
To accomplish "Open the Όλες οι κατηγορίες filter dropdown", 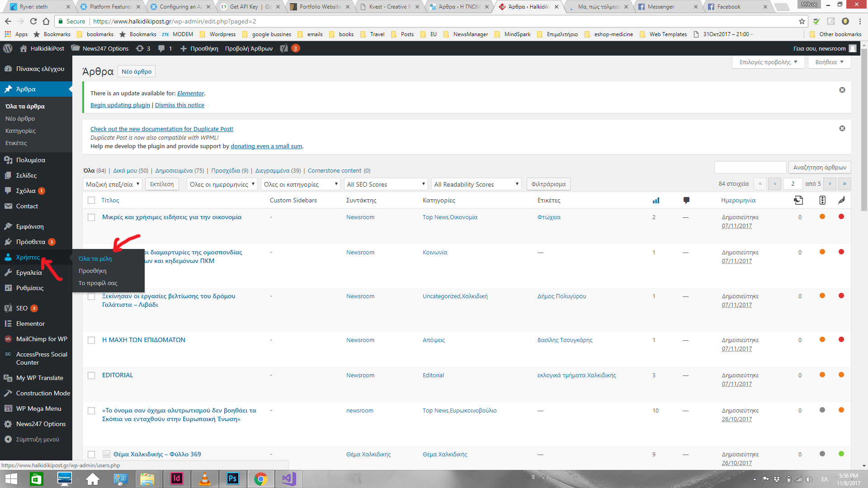I will tap(301, 184).
